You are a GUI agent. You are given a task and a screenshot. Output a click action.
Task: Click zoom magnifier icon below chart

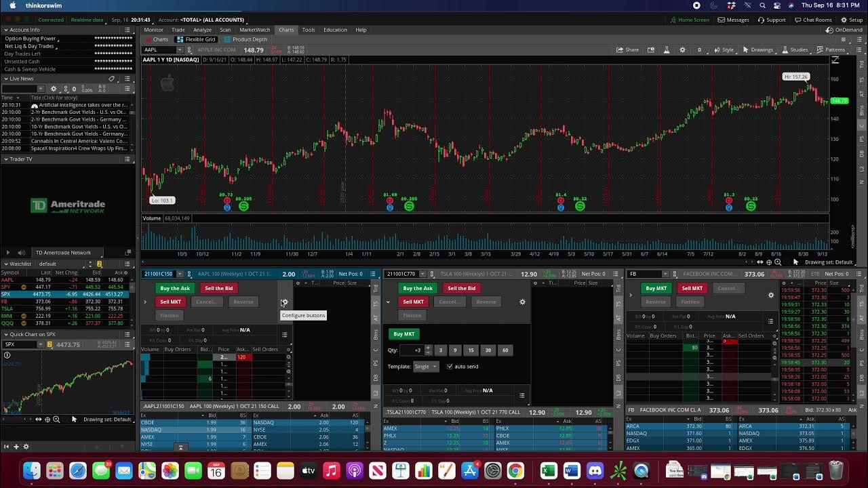tap(778, 262)
